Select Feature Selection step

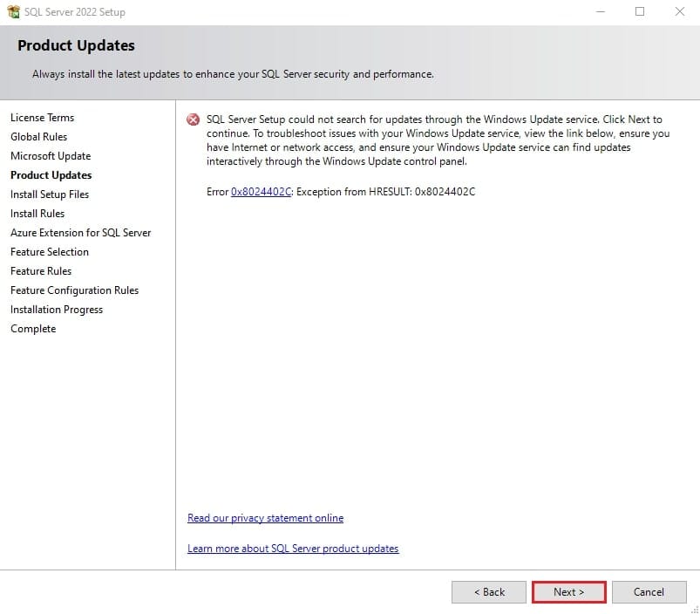tap(50, 252)
